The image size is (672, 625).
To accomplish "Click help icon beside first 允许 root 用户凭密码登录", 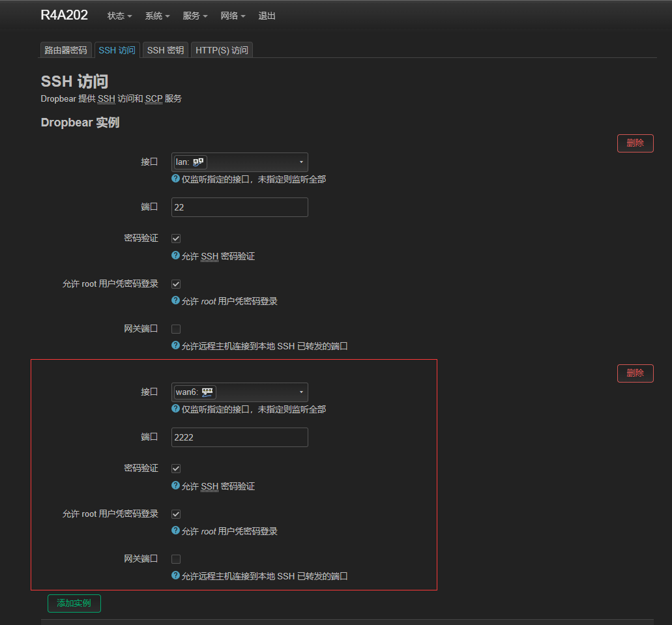I will (175, 300).
